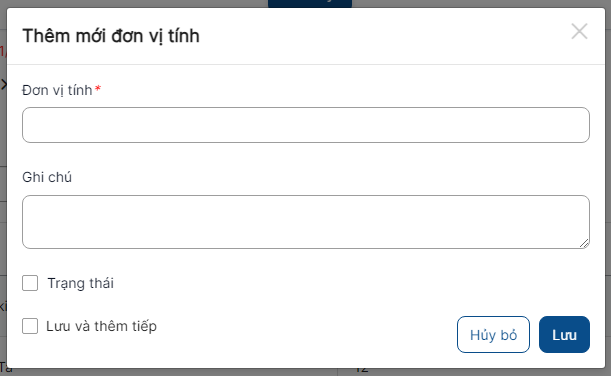Click the Ghi chú field label
The width and height of the screenshot is (611, 376).
47,177
